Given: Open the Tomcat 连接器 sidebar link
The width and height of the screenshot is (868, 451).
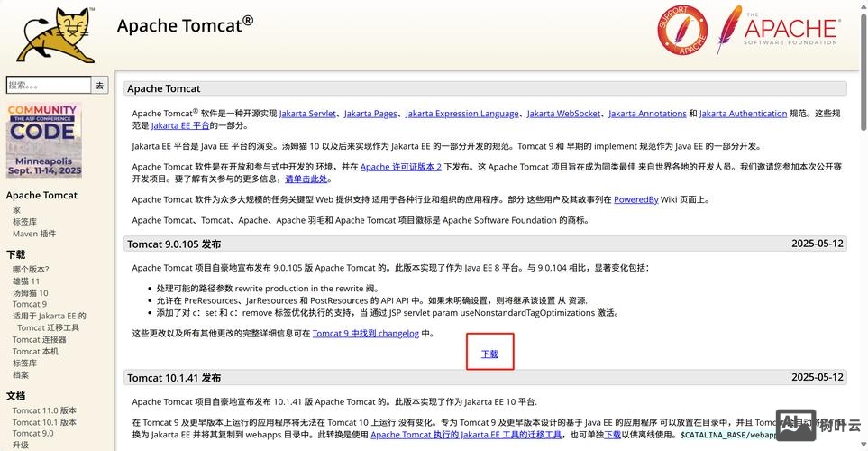Looking at the screenshot, I should tap(40, 340).
